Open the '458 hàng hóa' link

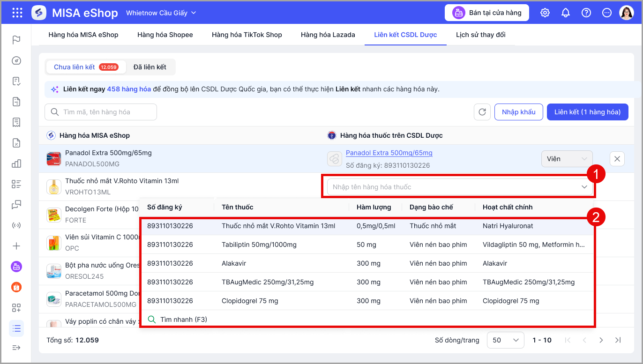[129, 89]
